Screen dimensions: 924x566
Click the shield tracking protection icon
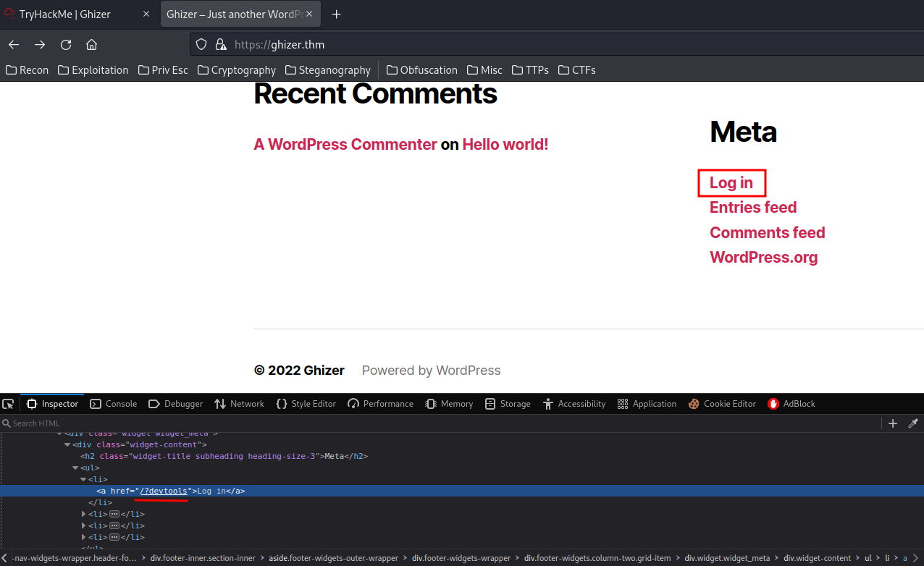(202, 45)
